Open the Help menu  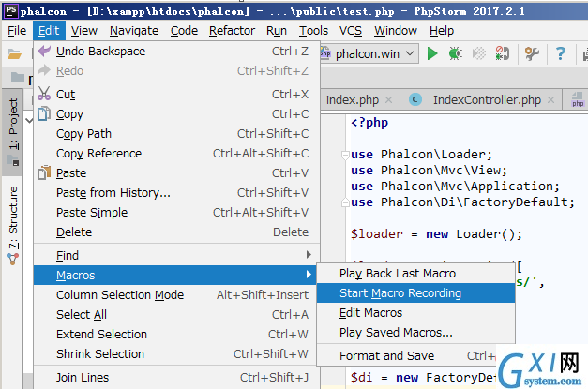(x=442, y=30)
